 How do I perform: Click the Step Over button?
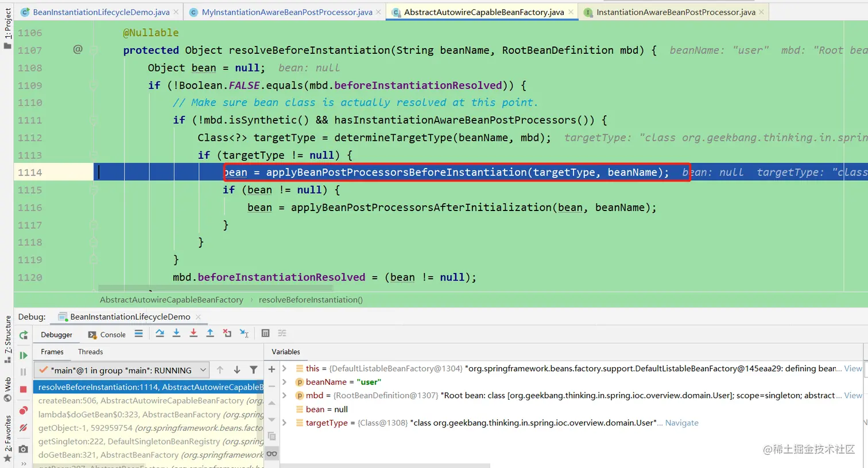(160, 333)
